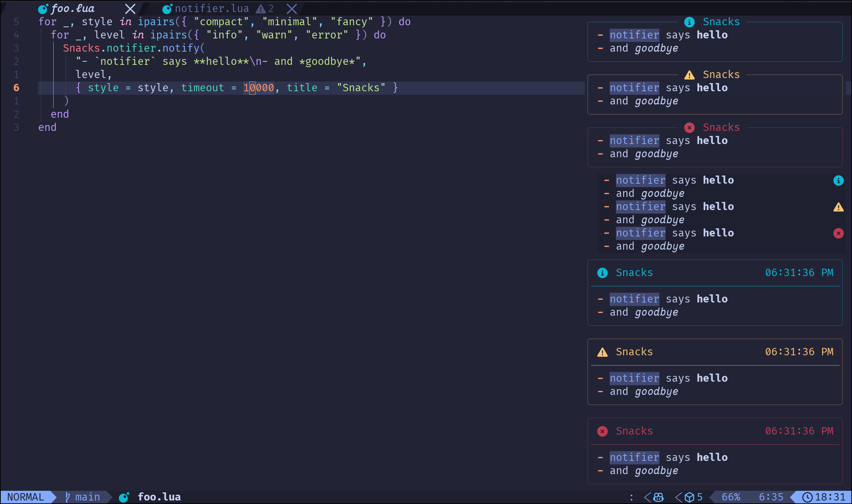Viewport: 852px width, 504px height.
Task: Click the Lua logo icon in the bottom statusline
Action: tap(124, 497)
